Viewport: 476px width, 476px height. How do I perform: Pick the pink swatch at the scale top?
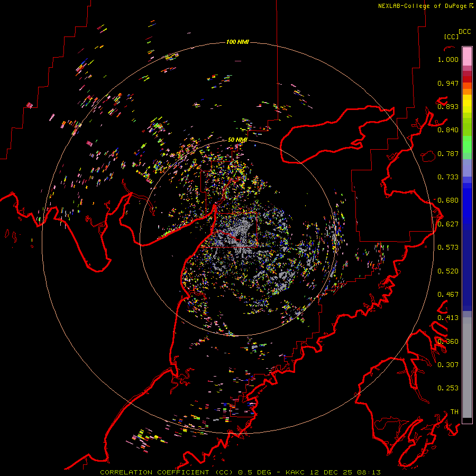point(467,56)
